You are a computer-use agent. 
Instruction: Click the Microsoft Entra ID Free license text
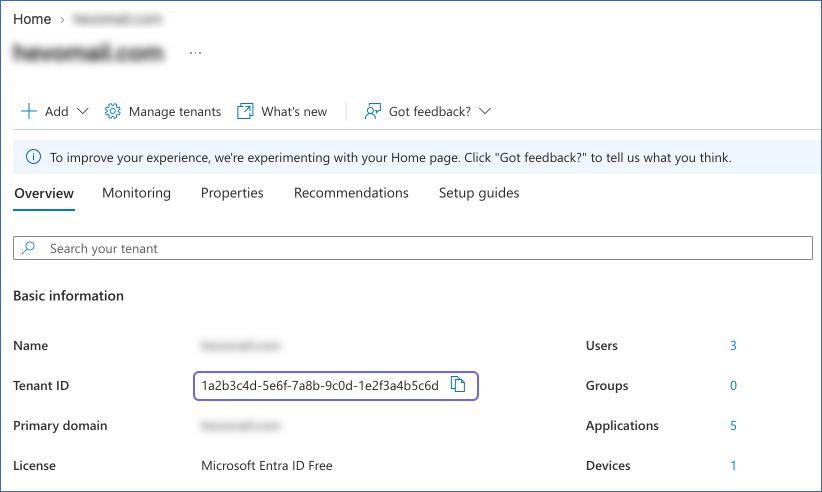pos(267,465)
